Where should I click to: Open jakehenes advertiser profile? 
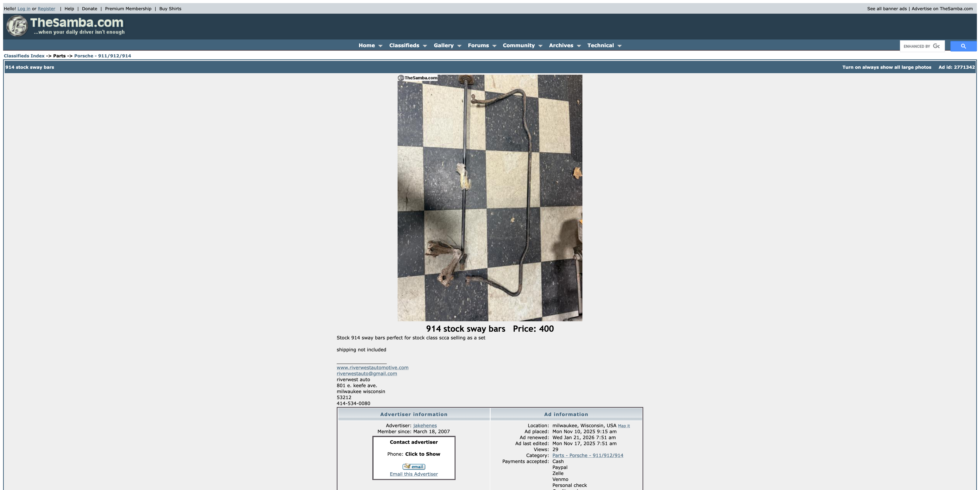pos(425,425)
